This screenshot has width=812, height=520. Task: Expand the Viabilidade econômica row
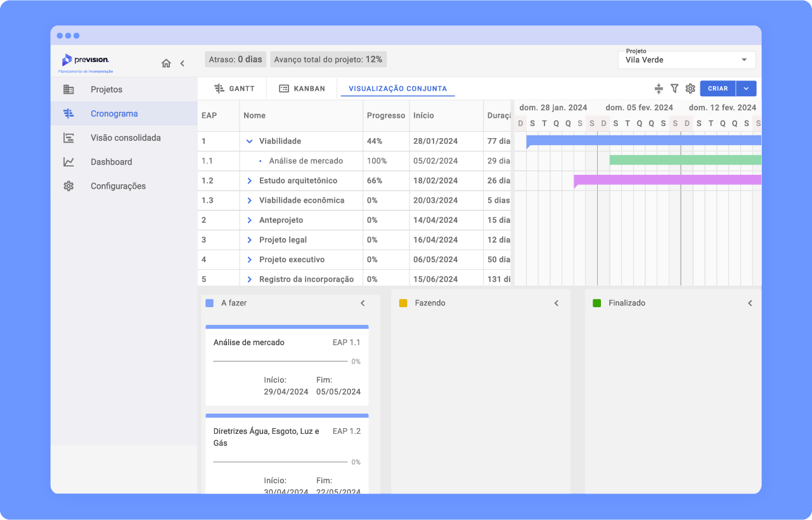tap(250, 200)
